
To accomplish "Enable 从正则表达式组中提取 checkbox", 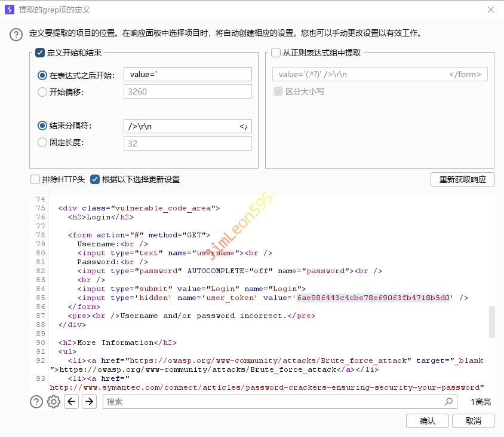I will [x=276, y=53].
